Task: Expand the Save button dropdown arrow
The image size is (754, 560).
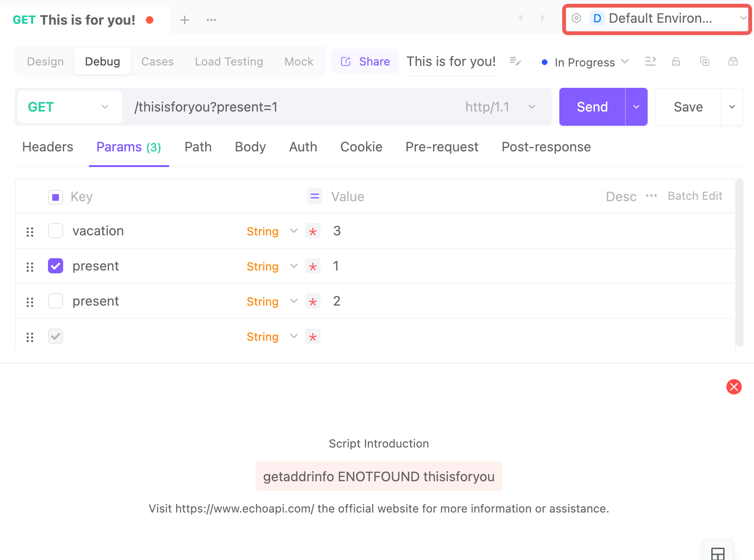Action: (x=732, y=107)
